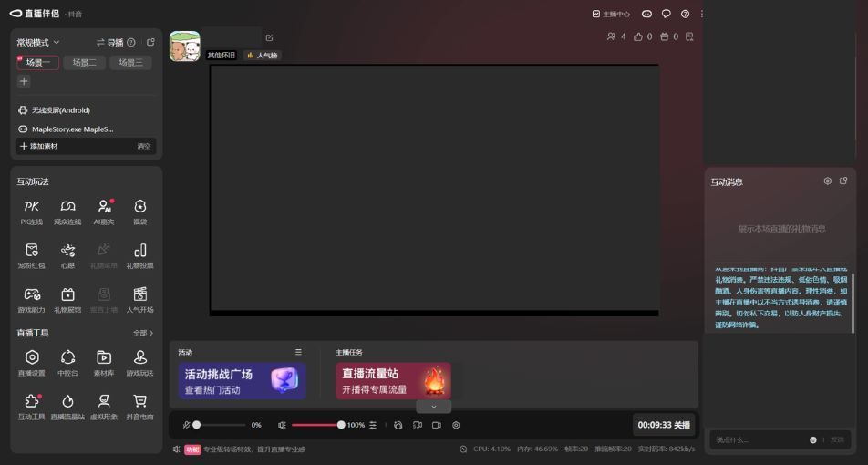This screenshot has height=465, width=868.
Task: Open 人气开场 popularity opener
Action: click(140, 300)
